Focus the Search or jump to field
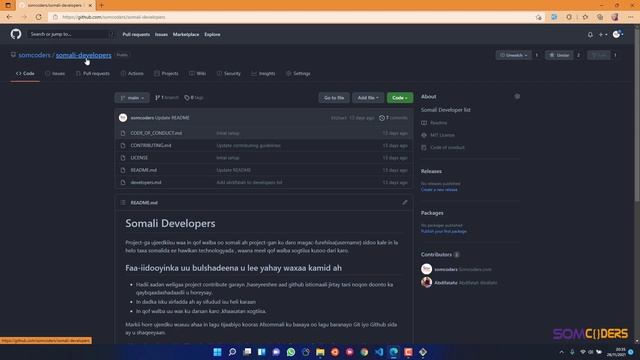This screenshot has height=360, width=640. pyautogui.click(x=71, y=34)
